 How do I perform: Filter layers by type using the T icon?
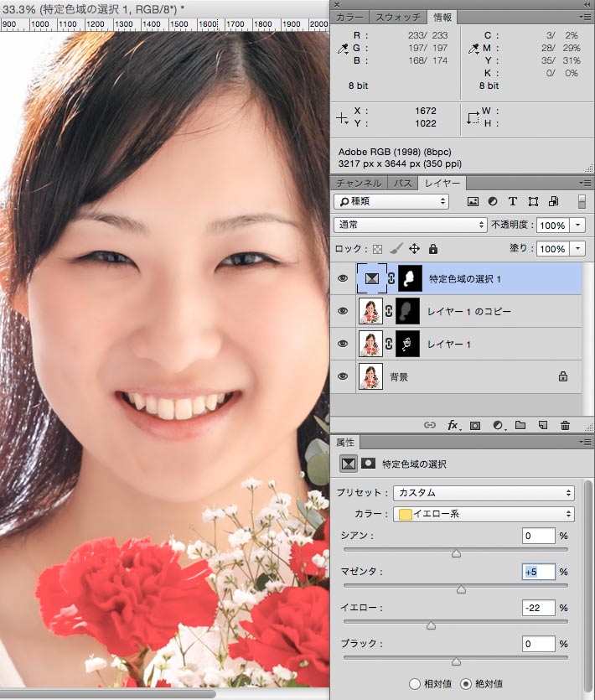click(x=513, y=202)
